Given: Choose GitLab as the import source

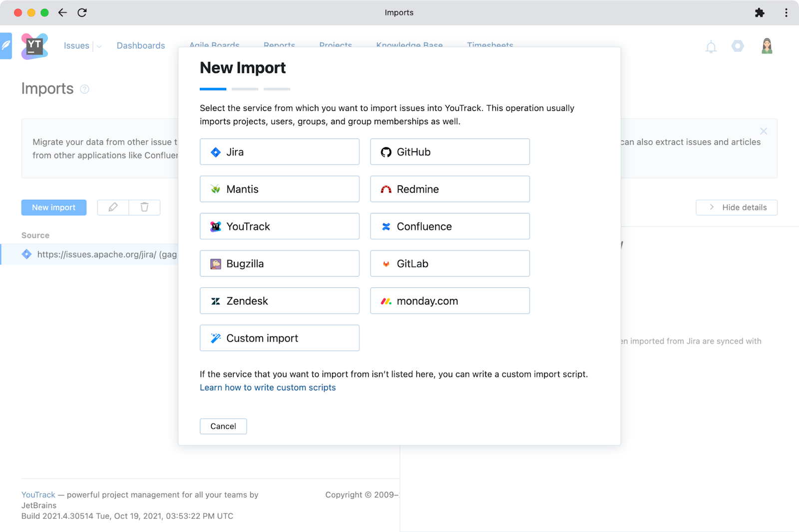Looking at the screenshot, I should click(x=449, y=264).
